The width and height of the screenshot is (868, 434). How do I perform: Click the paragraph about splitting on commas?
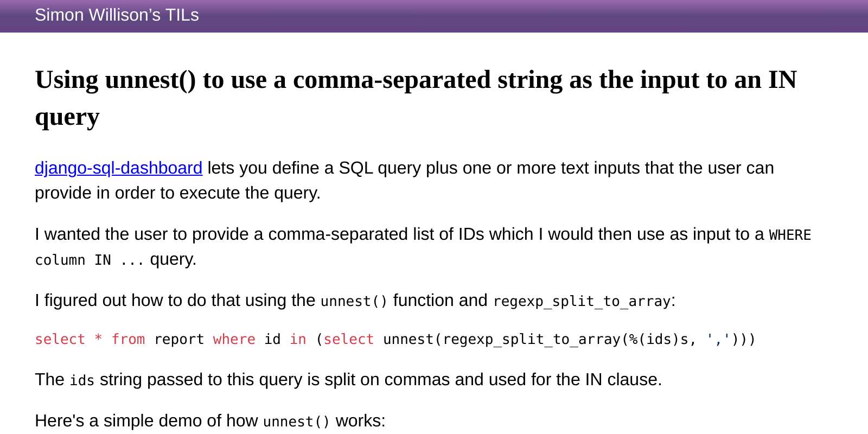click(347, 380)
